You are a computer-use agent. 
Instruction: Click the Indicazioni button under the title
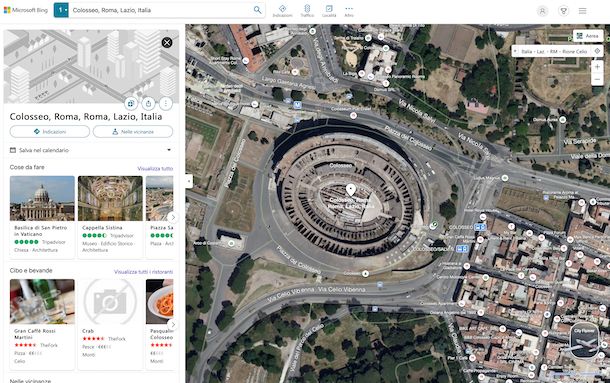[50, 132]
